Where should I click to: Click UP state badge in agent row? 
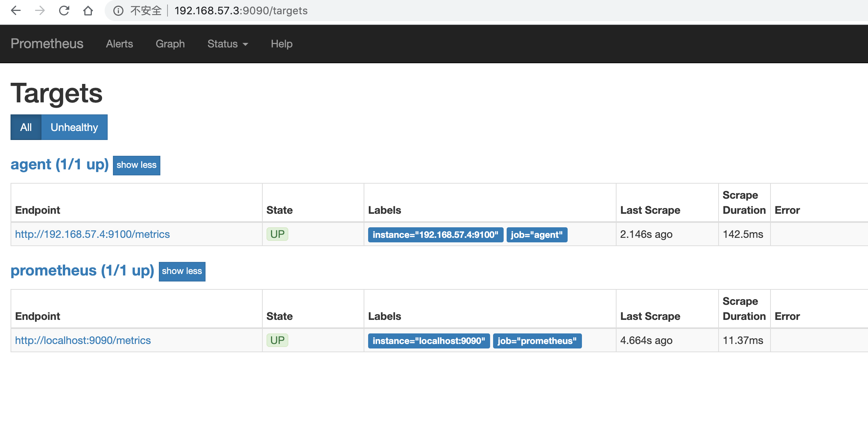277,234
